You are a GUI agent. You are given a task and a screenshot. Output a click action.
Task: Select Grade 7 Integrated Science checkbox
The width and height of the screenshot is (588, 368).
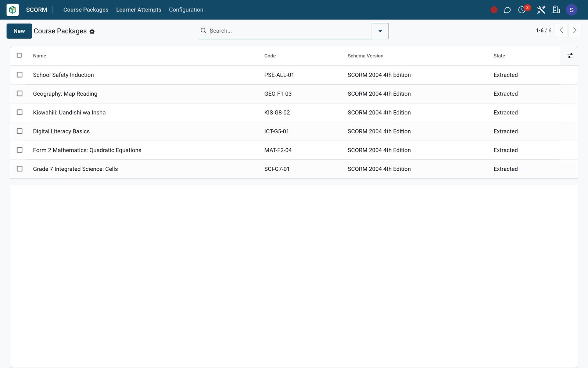click(19, 169)
